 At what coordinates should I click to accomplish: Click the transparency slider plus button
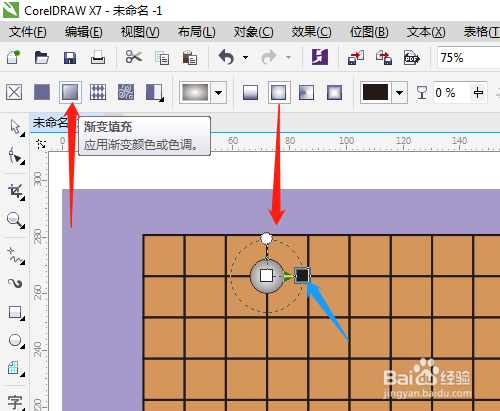[x=478, y=93]
